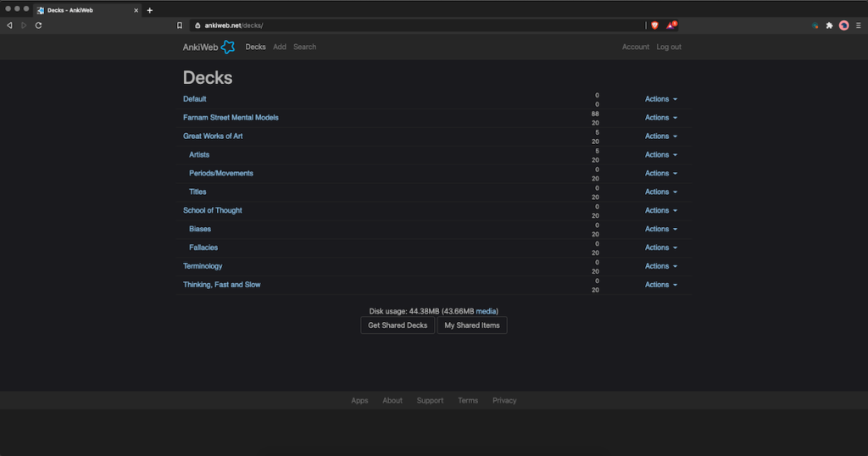Switch to the Decks - AnkiWeb browser tab
The height and width of the screenshot is (456, 868).
pos(87,10)
